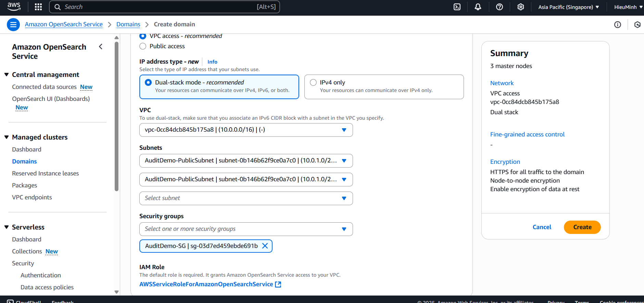Open the AWS services grid menu
Screen dimensions: 644x303
point(38,7)
